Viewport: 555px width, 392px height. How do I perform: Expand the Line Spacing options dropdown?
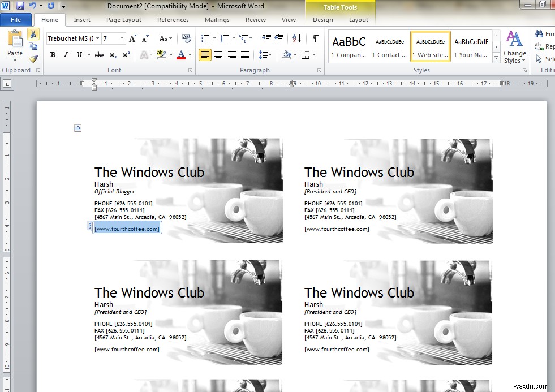[270, 55]
